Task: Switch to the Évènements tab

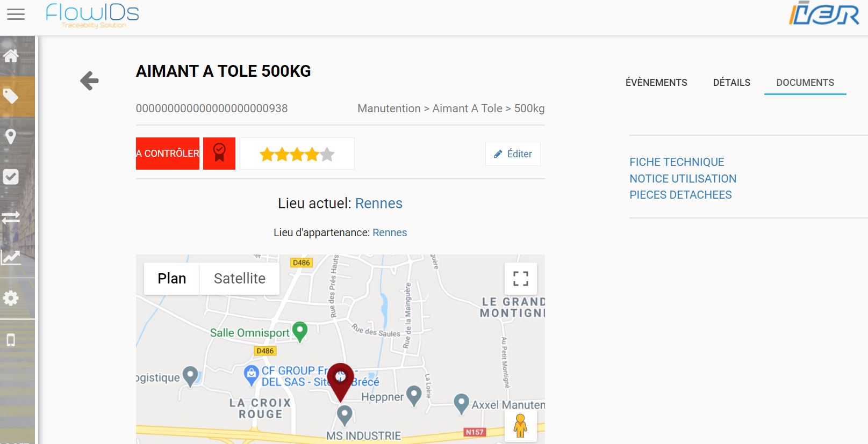Action: (656, 83)
